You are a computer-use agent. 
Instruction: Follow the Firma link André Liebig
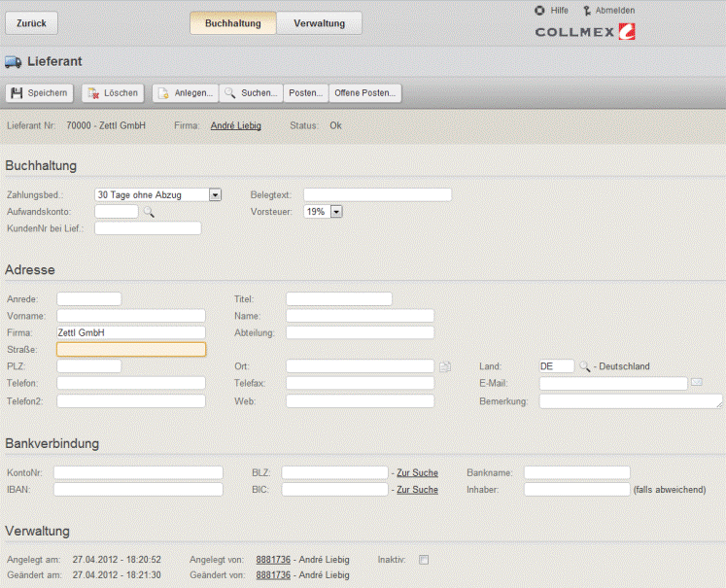click(x=235, y=125)
